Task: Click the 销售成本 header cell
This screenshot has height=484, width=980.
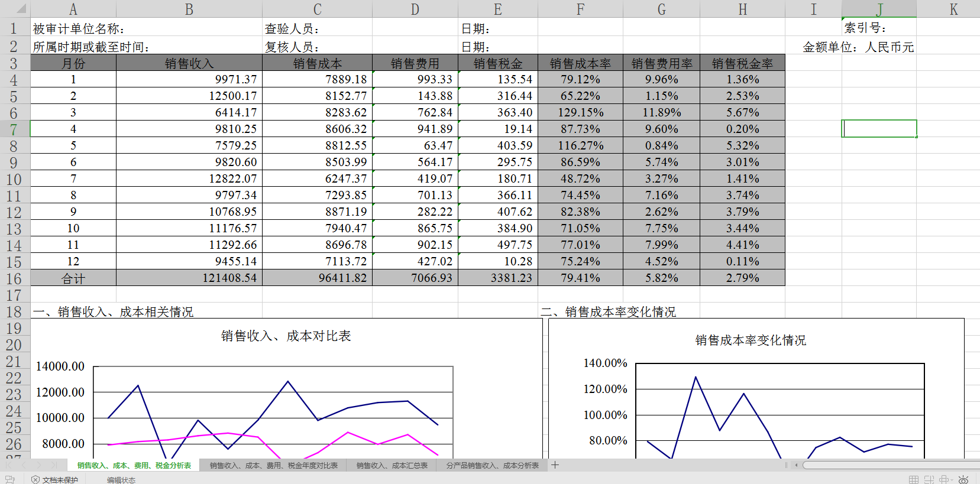Action: (x=317, y=63)
